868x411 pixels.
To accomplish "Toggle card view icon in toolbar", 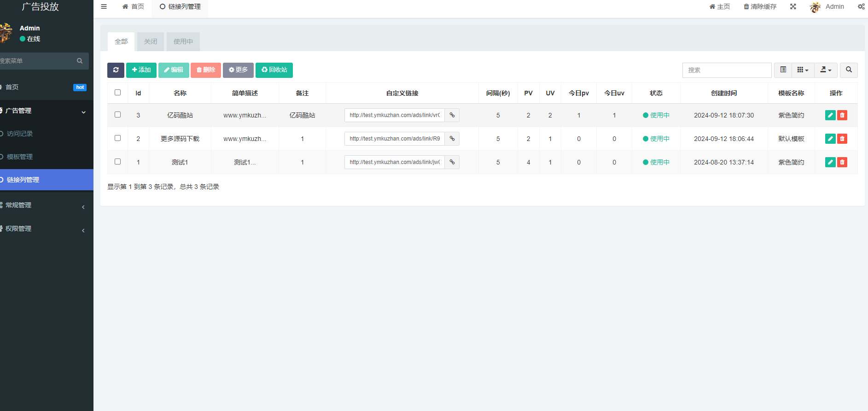I will (783, 70).
